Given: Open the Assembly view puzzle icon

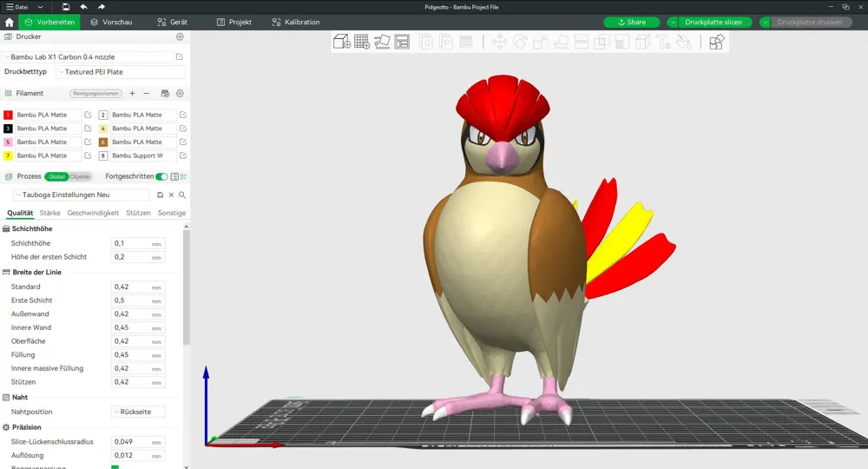Looking at the screenshot, I should tap(716, 42).
